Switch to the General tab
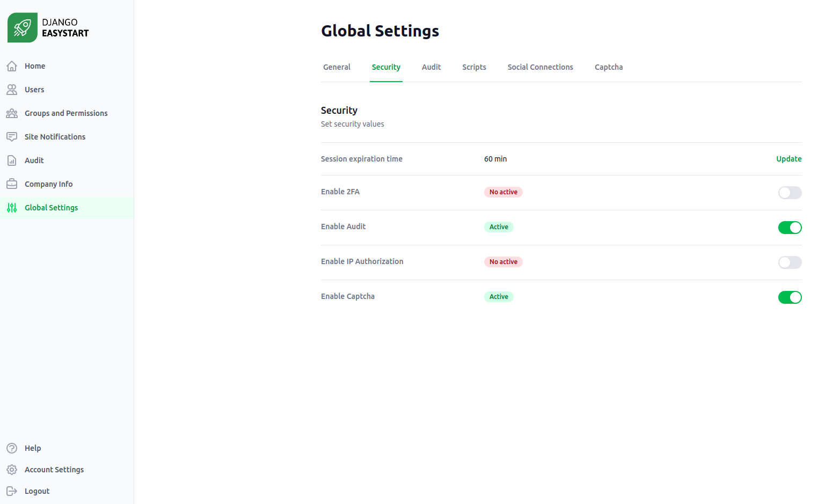Screen dimensions: 818x504 (337, 67)
